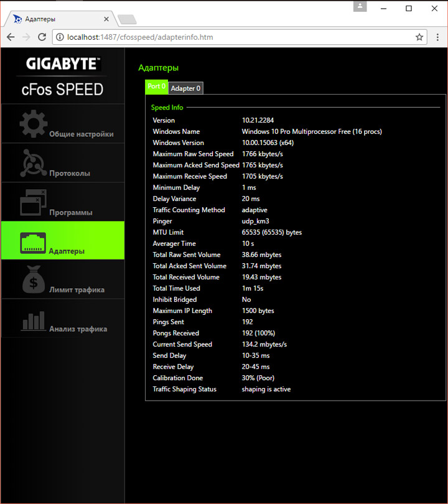Open the Chrome three-dot menu

[x=437, y=37]
